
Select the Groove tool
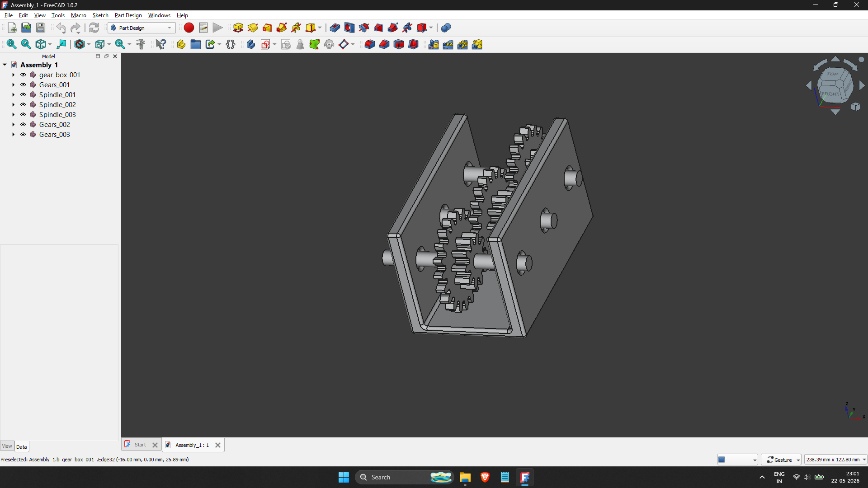[x=364, y=28]
